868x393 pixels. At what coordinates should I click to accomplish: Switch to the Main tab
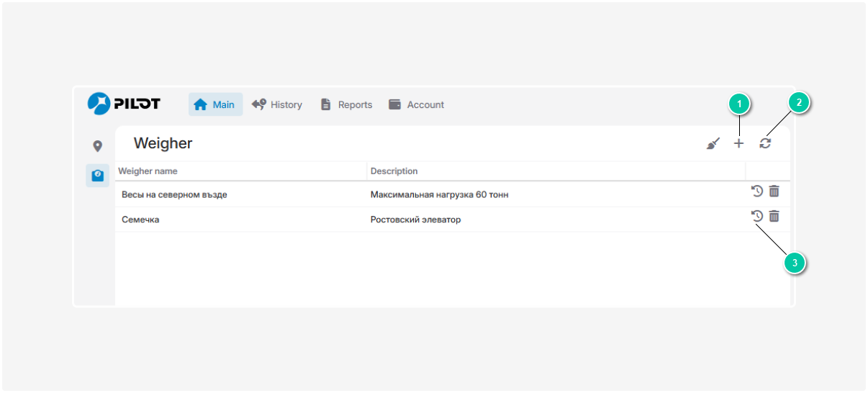click(215, 105)
